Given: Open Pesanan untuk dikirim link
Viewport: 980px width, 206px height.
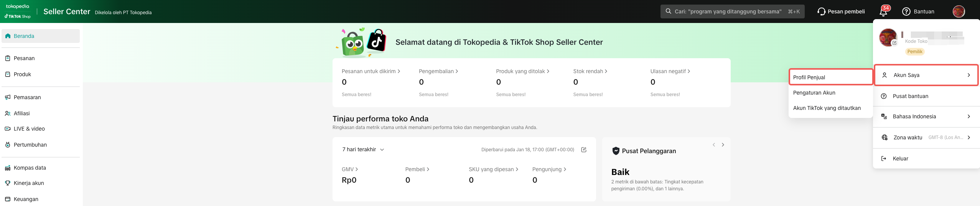Looking at the screenshot, I should click(x=371, y=71).
